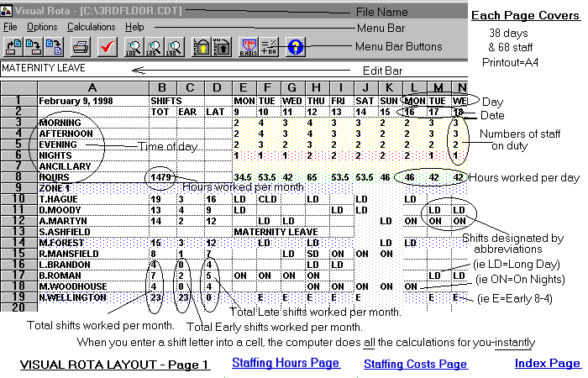Select column B header
This screenshot has height=378, width=588.
162,88
